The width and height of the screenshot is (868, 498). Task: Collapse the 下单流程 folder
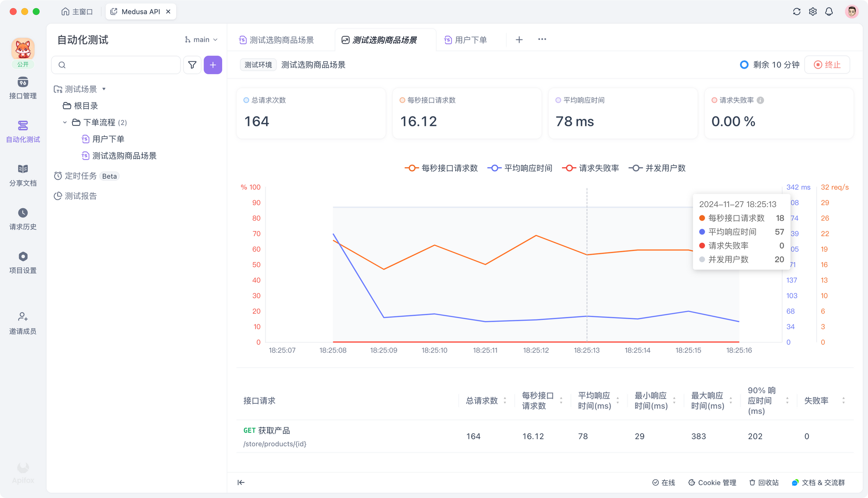(x=65, y=122)
